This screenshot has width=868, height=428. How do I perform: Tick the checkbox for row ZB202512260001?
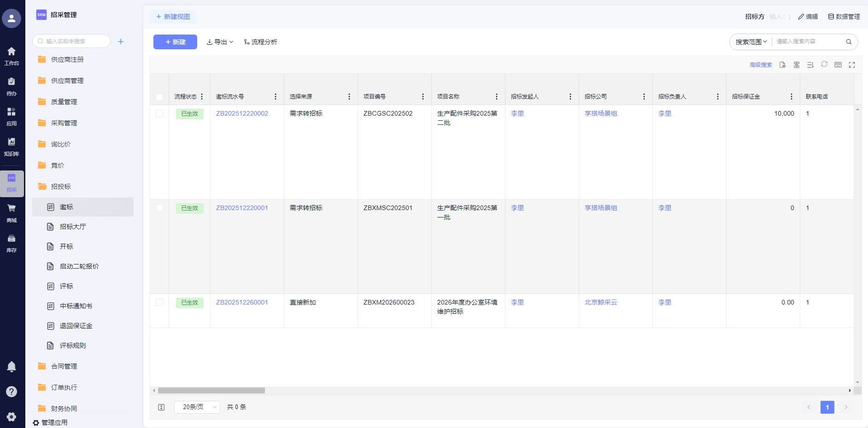tap(159, 302)
